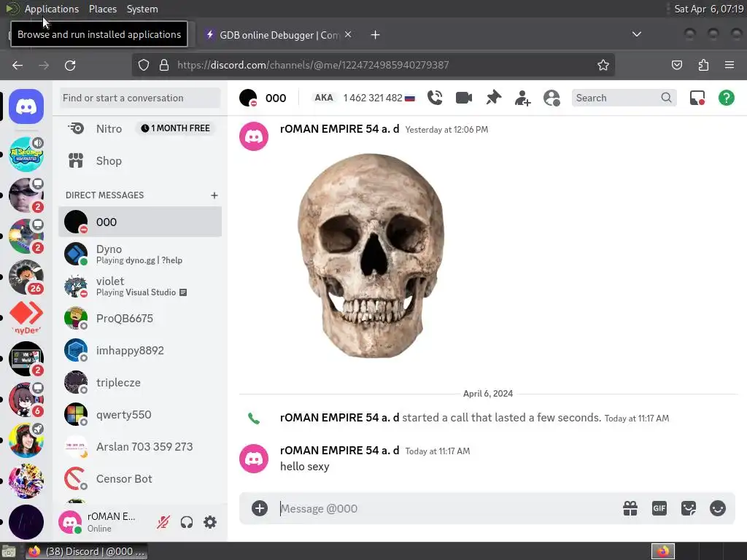Open the violet direct message
This screenshot has width=747, height=560.
click(x=140, y=286)
